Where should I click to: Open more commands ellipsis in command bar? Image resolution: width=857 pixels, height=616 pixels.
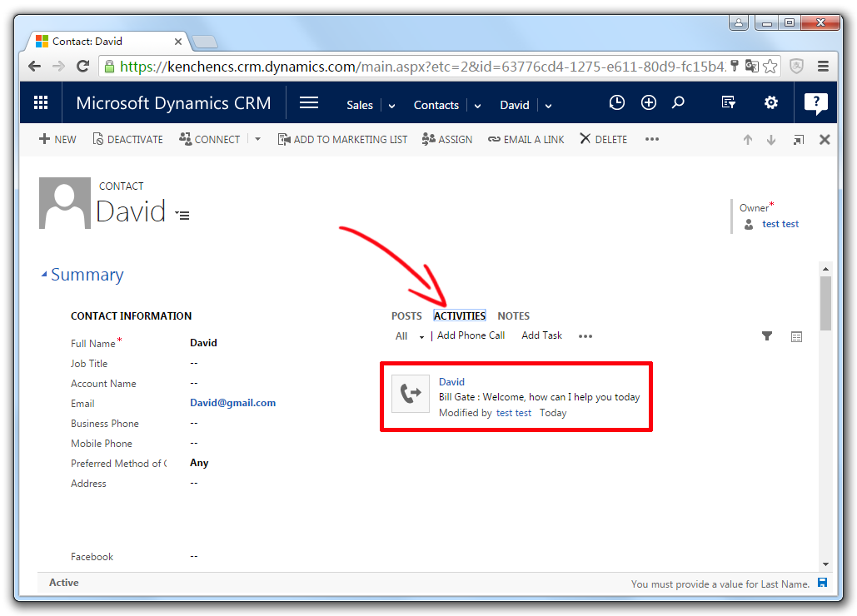651,139
